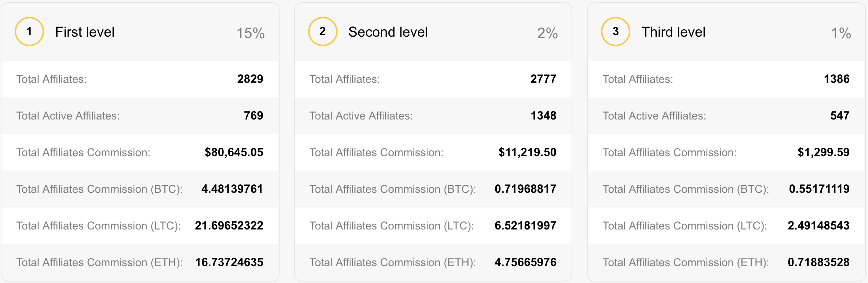Click the 15% commission rate label
Viewport: 868px width, 283px height.
(x=251, y=33)
